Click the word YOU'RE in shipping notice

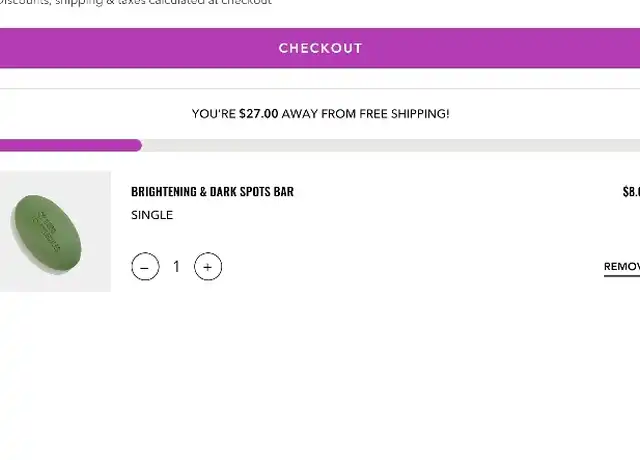(x=213, y=113)
